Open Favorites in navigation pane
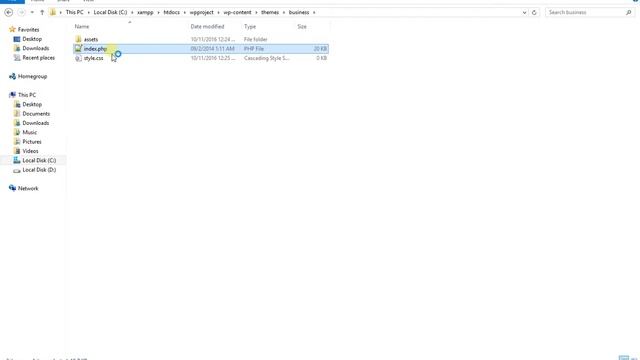The height and width of the screenshot is (360, 640). point(28,29)
